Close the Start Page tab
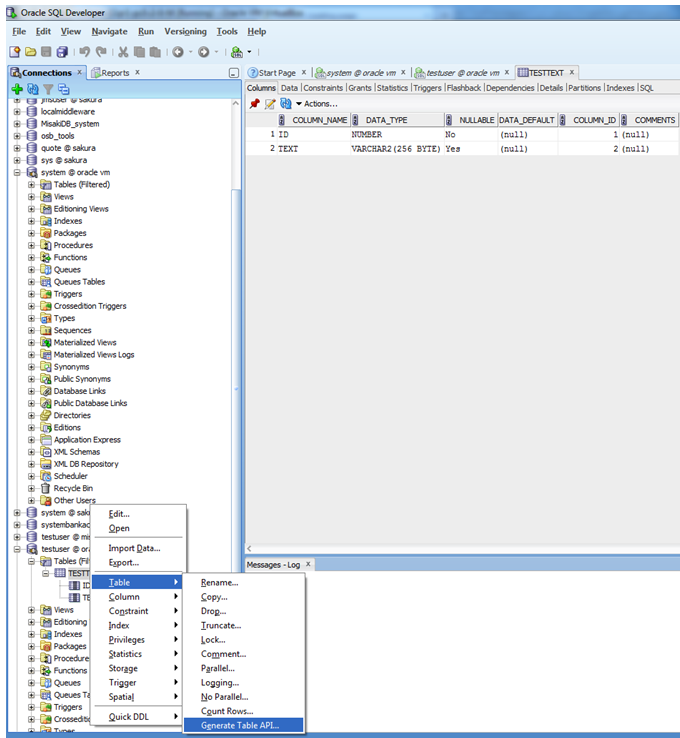This screenshot has width=680, height=738. [304, 72]
